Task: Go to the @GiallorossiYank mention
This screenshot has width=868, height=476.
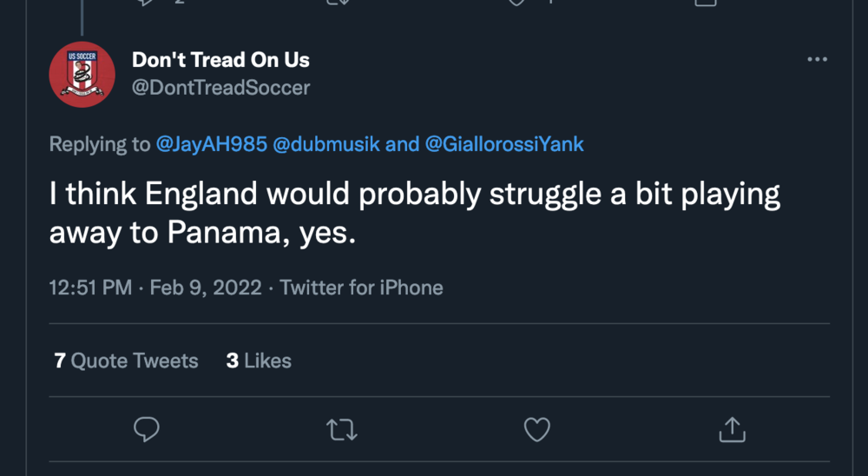Action: pyautogui.click(x=504, y=144)
